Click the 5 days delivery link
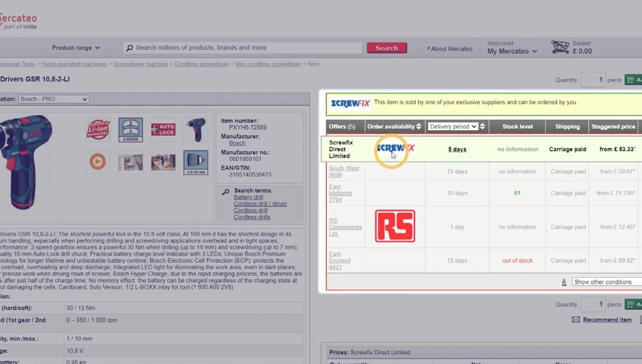 (457, 149)
